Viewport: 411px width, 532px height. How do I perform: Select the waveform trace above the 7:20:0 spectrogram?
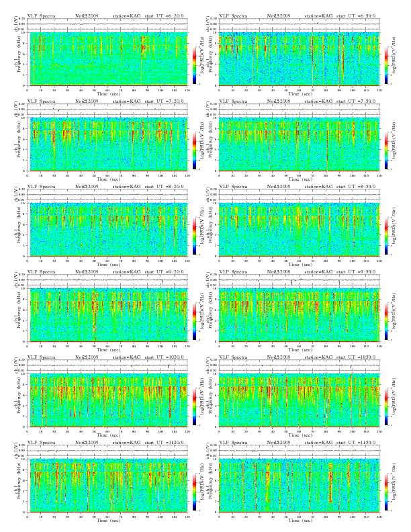point(107,109)
